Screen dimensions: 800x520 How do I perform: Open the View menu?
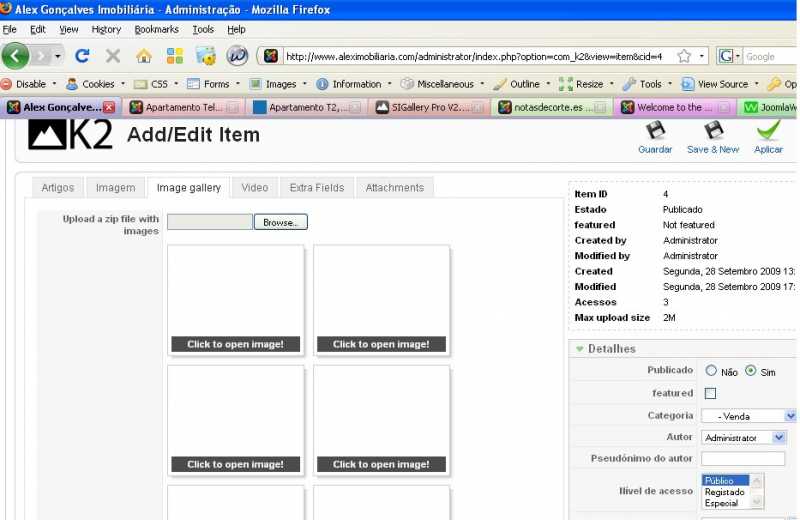pyautogui.click(x=69, y=30)
